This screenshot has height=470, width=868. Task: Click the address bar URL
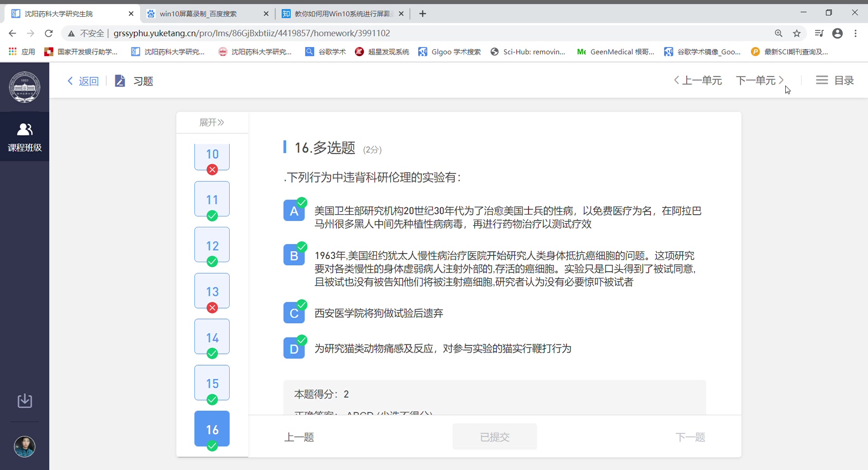click(x=252, y=33)
